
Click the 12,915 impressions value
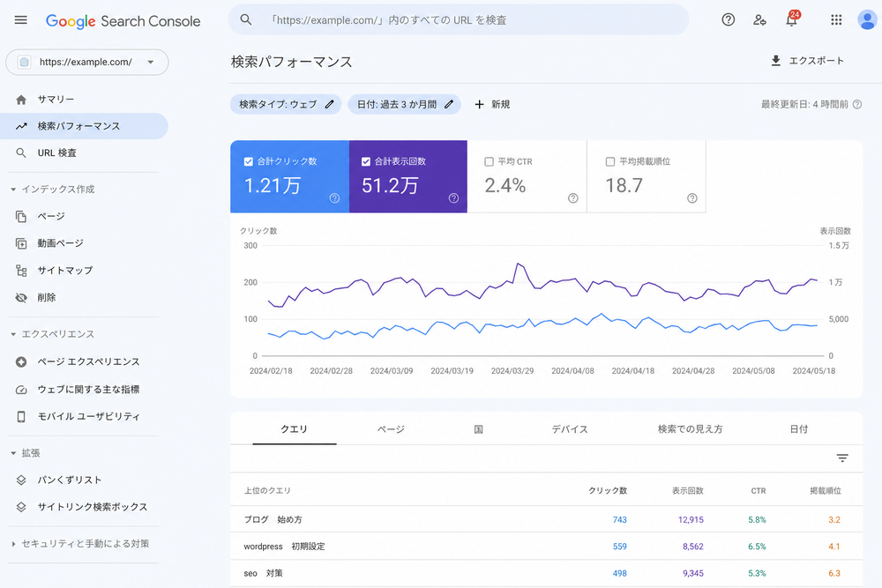point(691,520)
